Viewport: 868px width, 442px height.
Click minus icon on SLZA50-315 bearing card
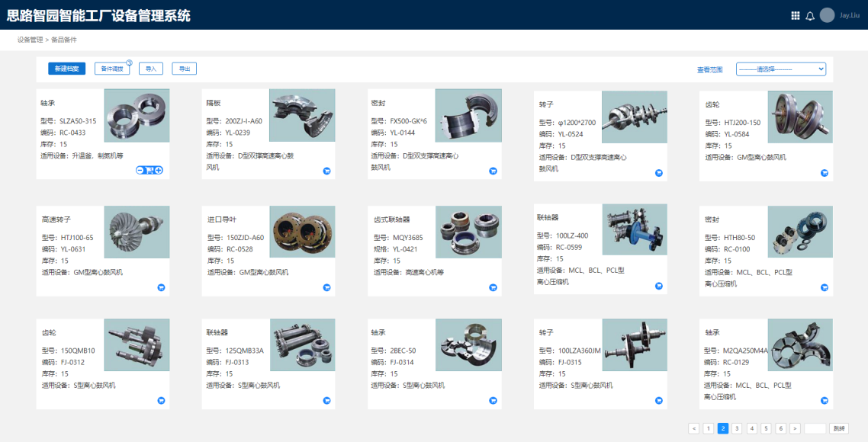coord(140,170)
